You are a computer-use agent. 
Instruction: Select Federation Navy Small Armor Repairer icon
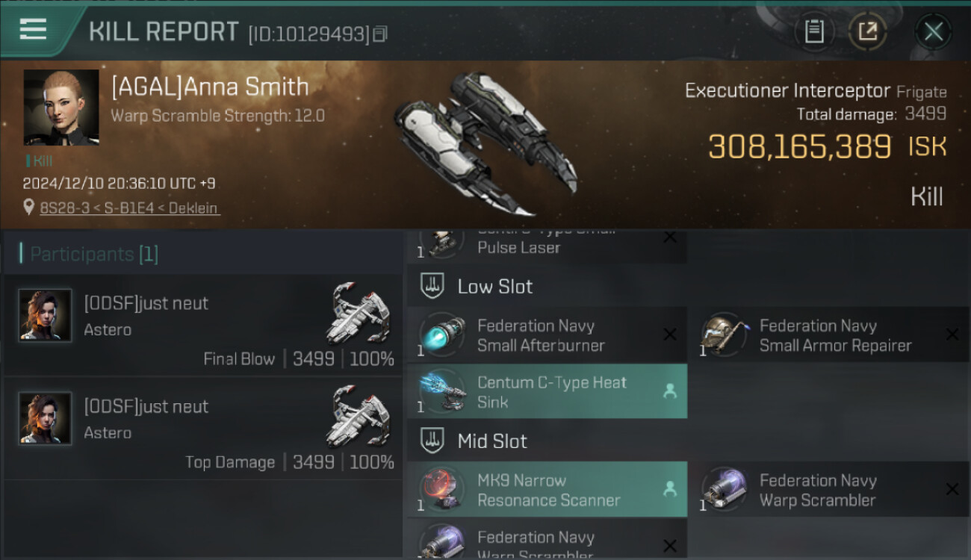(724, 335)
